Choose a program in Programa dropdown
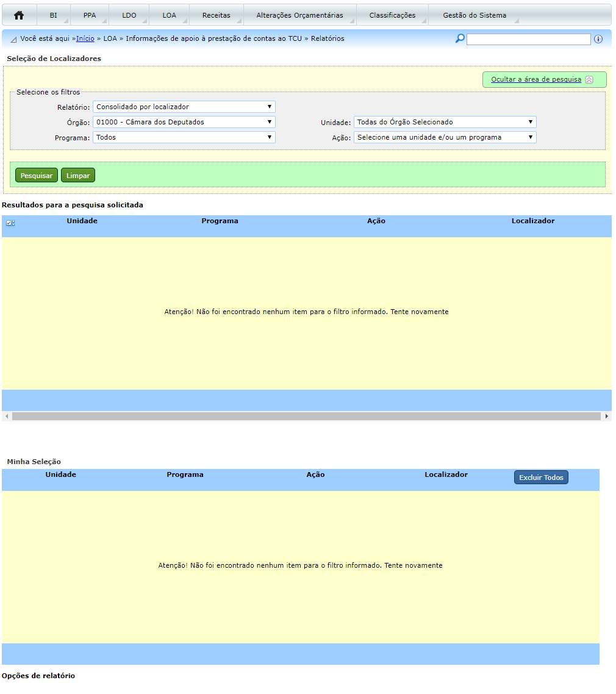This screenshot has height=694, width=616. pyautogui.click(x=184, y=137)
